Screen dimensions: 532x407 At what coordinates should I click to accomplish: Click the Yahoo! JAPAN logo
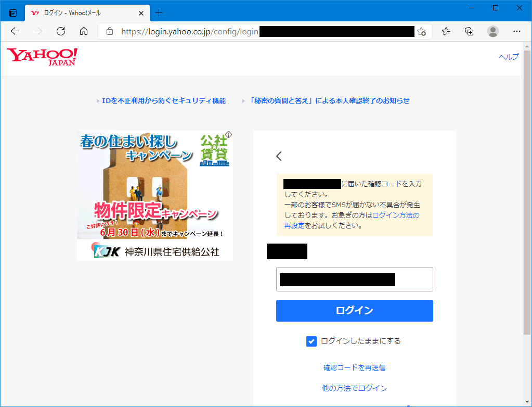coord(42,56)
